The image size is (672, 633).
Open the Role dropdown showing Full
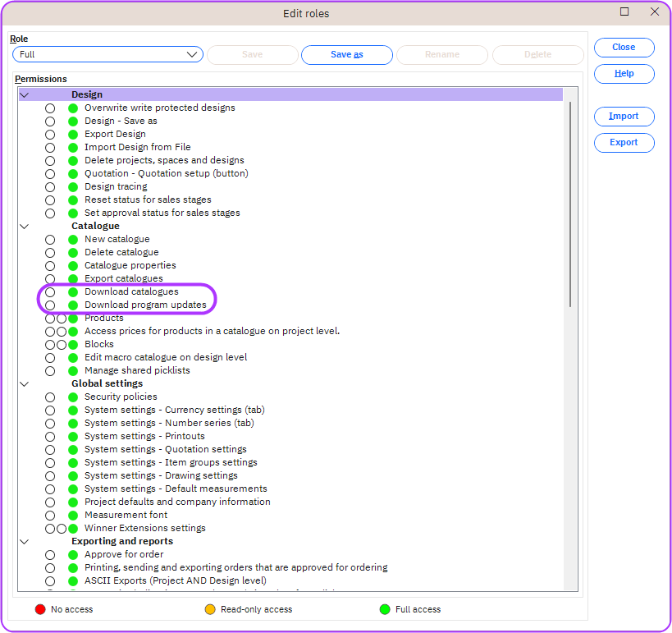click(x=107, y=55)
